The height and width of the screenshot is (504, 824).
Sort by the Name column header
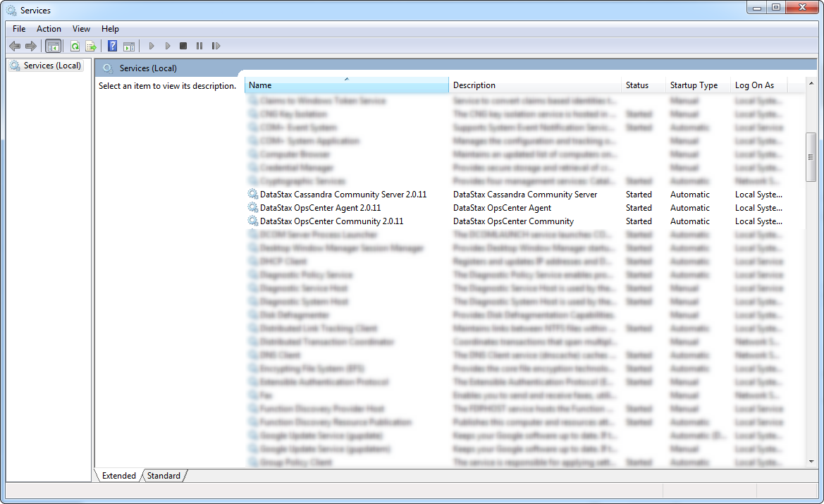[346, 85]
